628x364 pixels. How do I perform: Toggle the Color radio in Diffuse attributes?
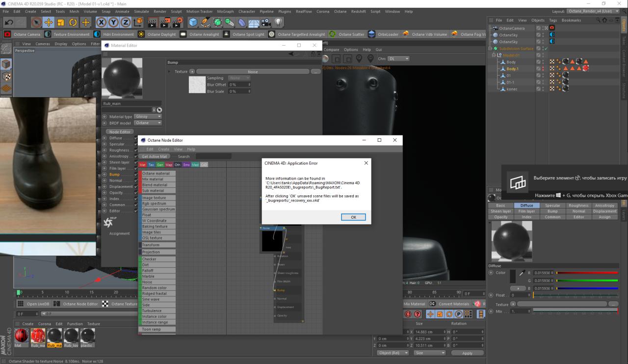tap(491, 273)
